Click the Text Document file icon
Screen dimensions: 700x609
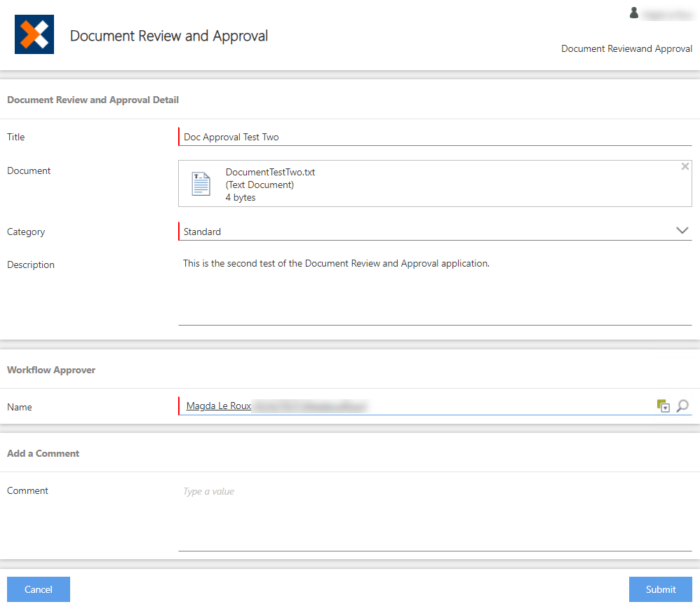pyautogui.click(x=201, y=183)
